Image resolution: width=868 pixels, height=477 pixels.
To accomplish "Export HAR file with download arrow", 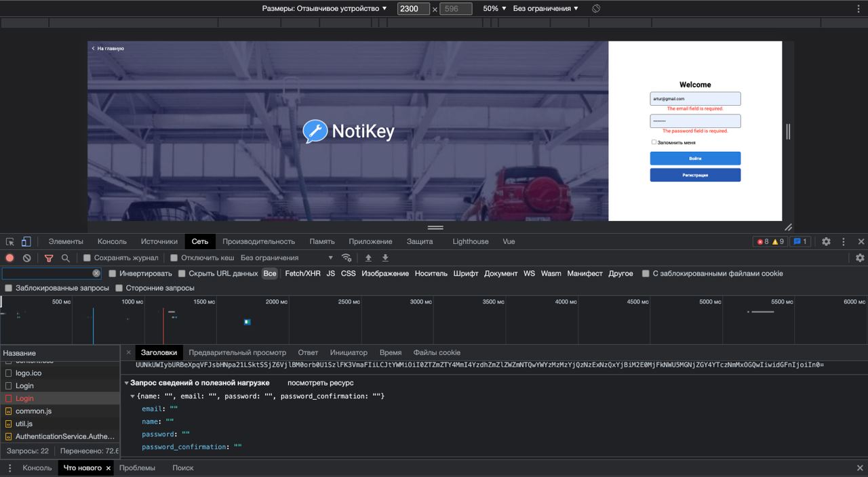I will [385, 257].
